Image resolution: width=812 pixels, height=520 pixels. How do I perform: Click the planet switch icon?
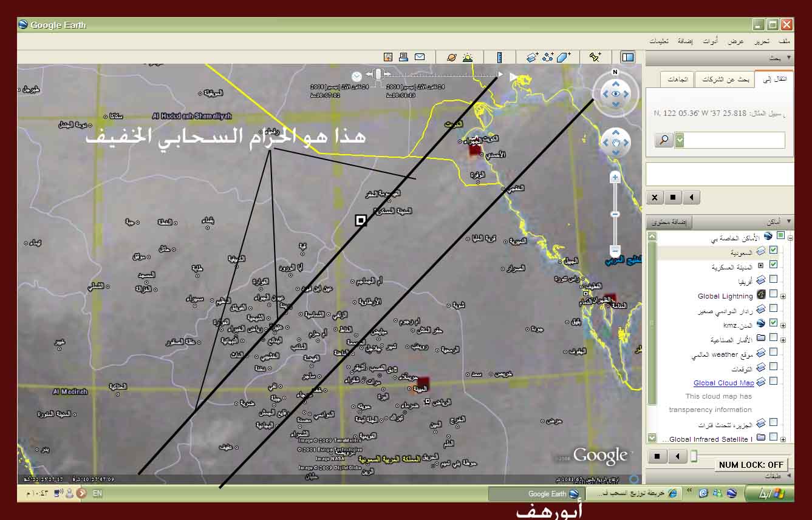(x=452, y=57)
